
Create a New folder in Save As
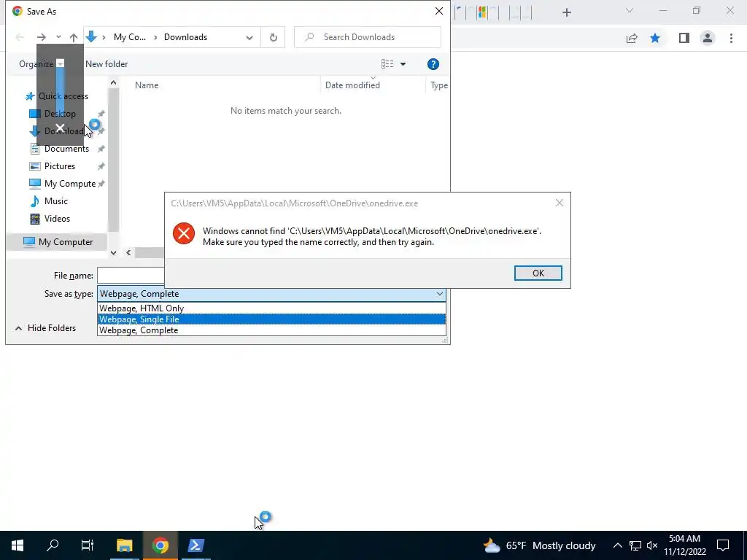click(x=107, y=64)
